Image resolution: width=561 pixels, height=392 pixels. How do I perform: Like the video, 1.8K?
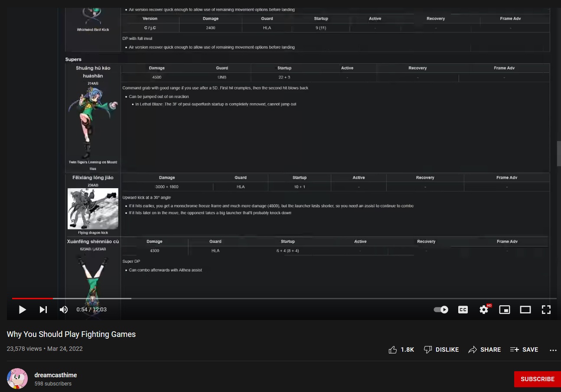401,350
